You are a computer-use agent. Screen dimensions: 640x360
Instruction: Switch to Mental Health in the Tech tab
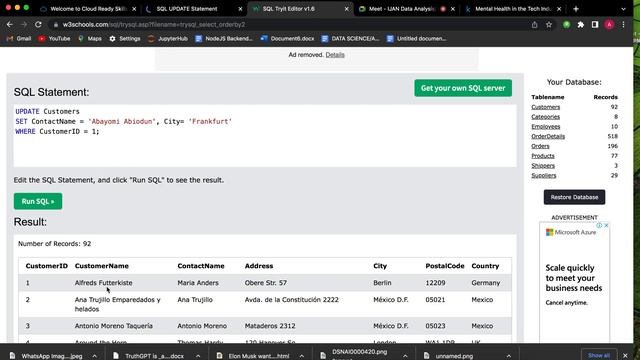512,9
